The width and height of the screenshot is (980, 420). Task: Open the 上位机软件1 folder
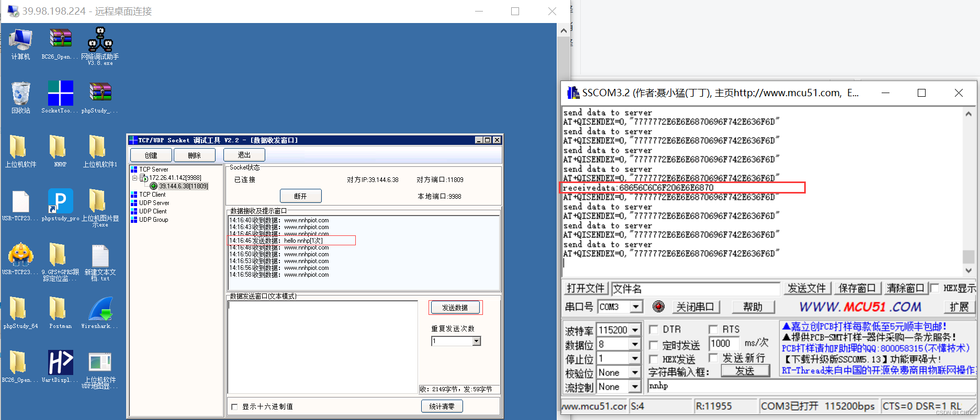click(97, 147)
